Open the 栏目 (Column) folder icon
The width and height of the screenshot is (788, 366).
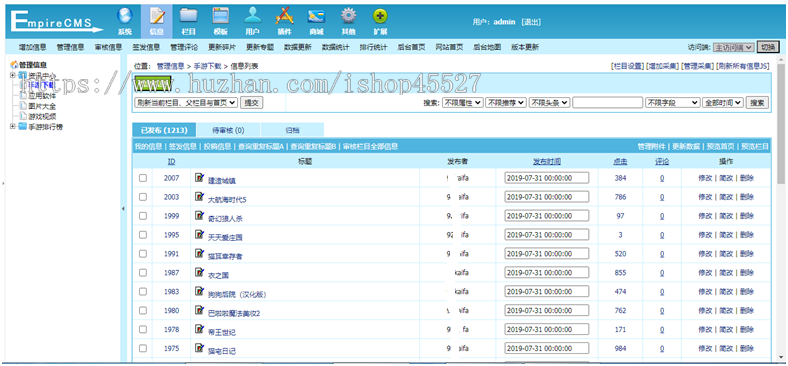click(188, 16)
